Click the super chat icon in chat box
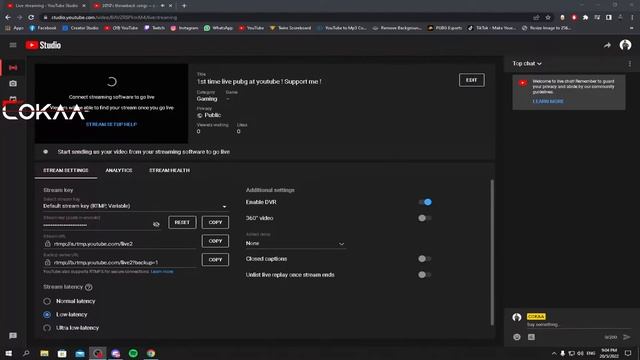 531,337
